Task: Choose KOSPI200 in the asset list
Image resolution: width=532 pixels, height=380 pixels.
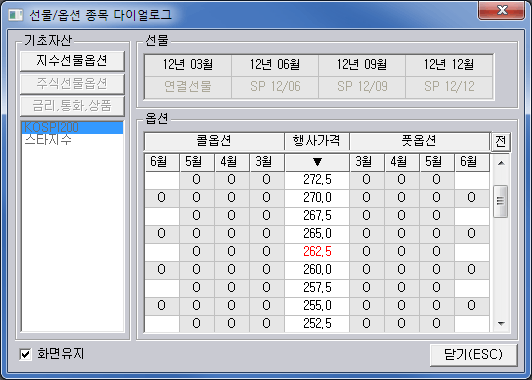Action: pos(72,128)
